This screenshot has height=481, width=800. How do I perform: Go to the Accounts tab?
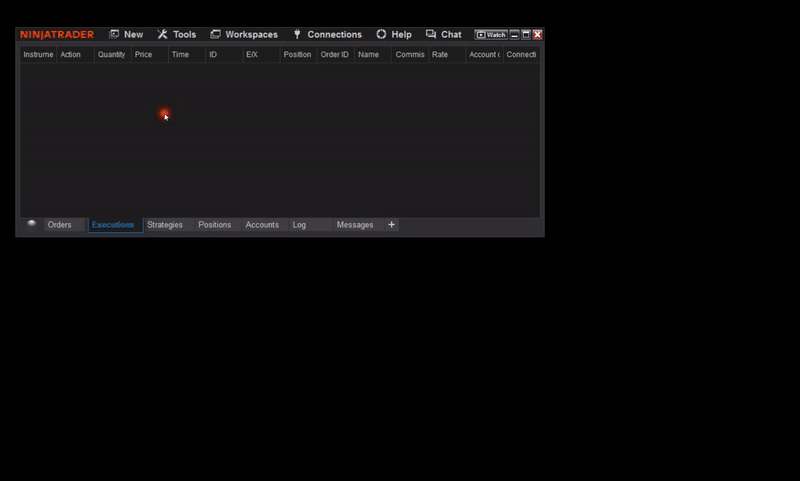[x=262, y=225]
